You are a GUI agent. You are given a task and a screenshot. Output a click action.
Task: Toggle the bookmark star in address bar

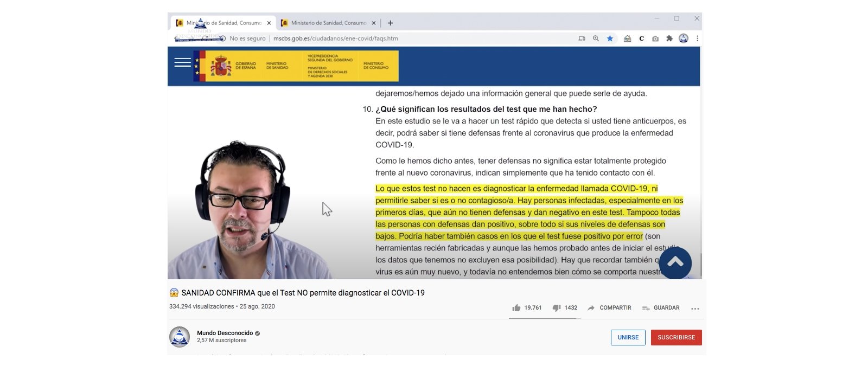pos(610,38)
